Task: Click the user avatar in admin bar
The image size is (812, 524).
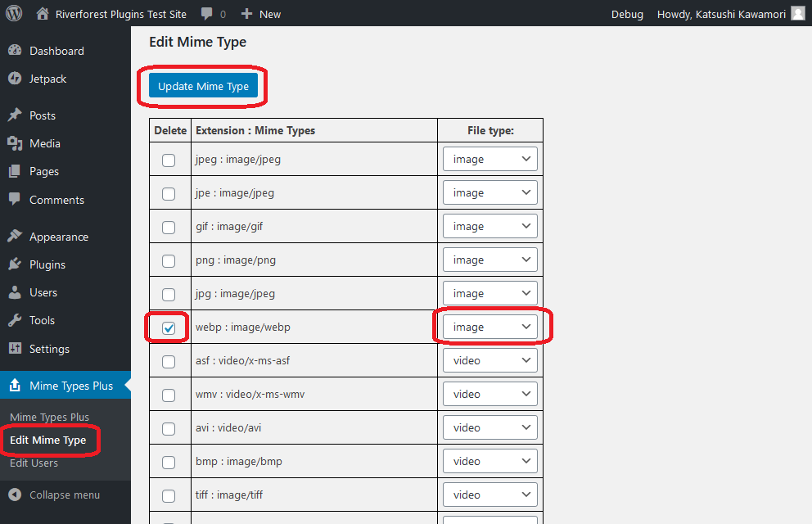Action: 797,14
